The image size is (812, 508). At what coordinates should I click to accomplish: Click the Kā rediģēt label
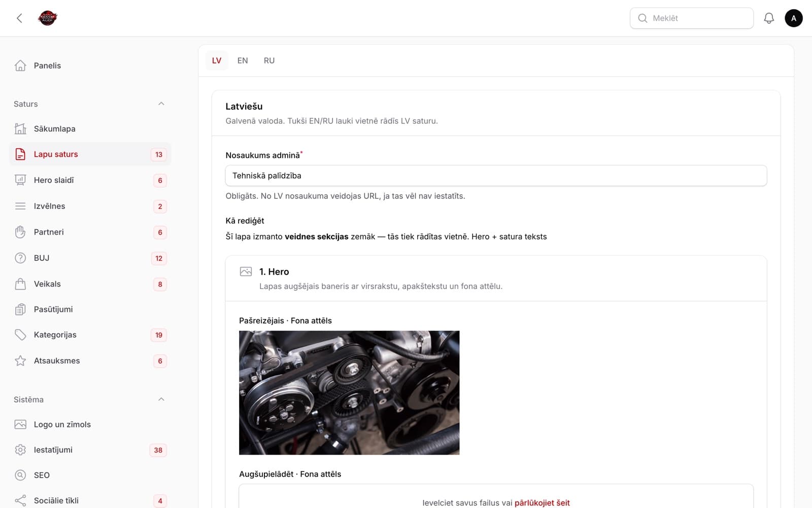click(245, 221)
